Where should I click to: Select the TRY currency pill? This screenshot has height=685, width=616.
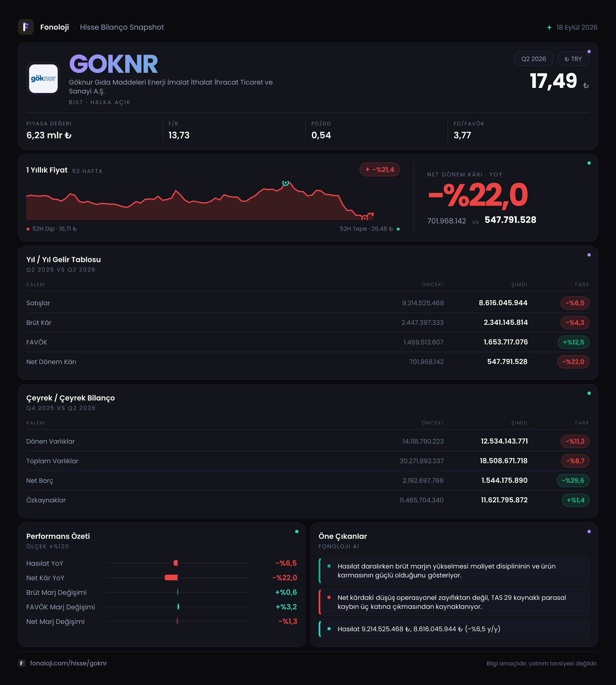[573, 59]
